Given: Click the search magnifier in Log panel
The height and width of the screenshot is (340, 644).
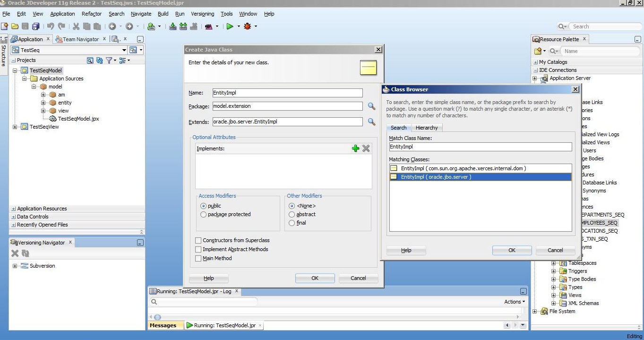Looking at the screenshot, I should tap(154, 302).
